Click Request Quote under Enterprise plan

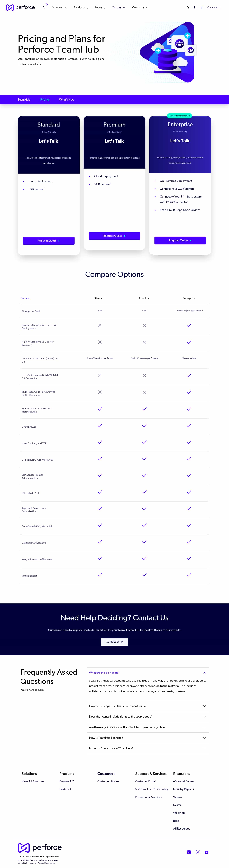pos(180,240)
